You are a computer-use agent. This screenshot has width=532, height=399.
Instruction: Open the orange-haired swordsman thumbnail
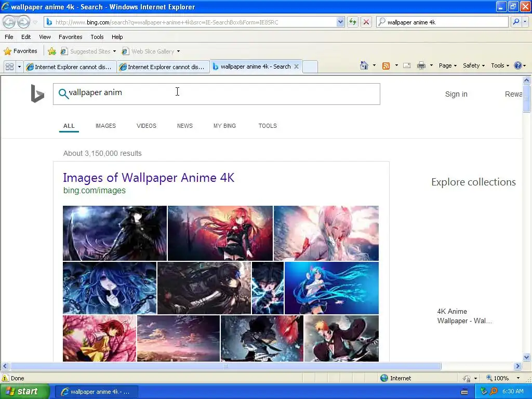(341, 338)
